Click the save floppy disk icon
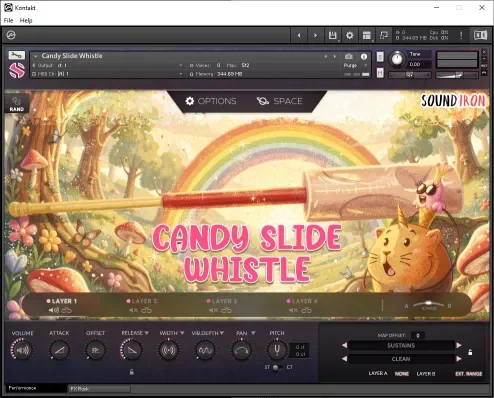 coord(332,35)
